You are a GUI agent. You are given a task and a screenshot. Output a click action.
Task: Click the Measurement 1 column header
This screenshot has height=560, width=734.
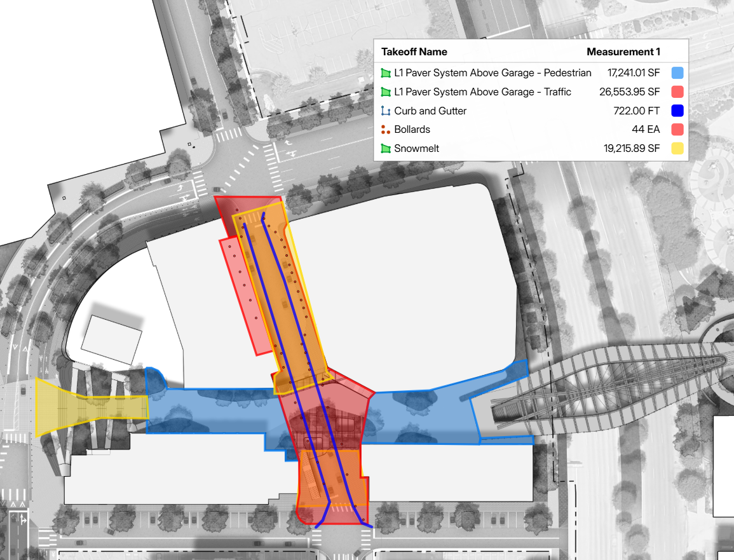point(623,51)
